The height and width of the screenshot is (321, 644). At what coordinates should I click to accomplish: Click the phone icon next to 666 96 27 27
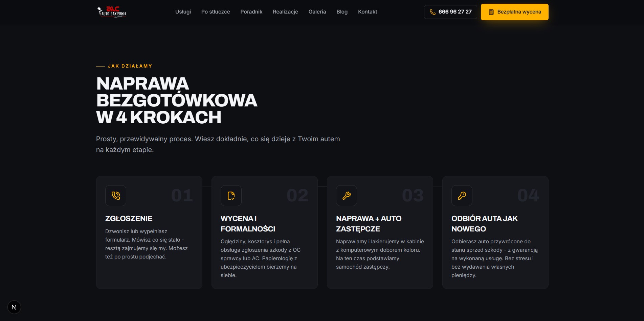click(432, 12)
